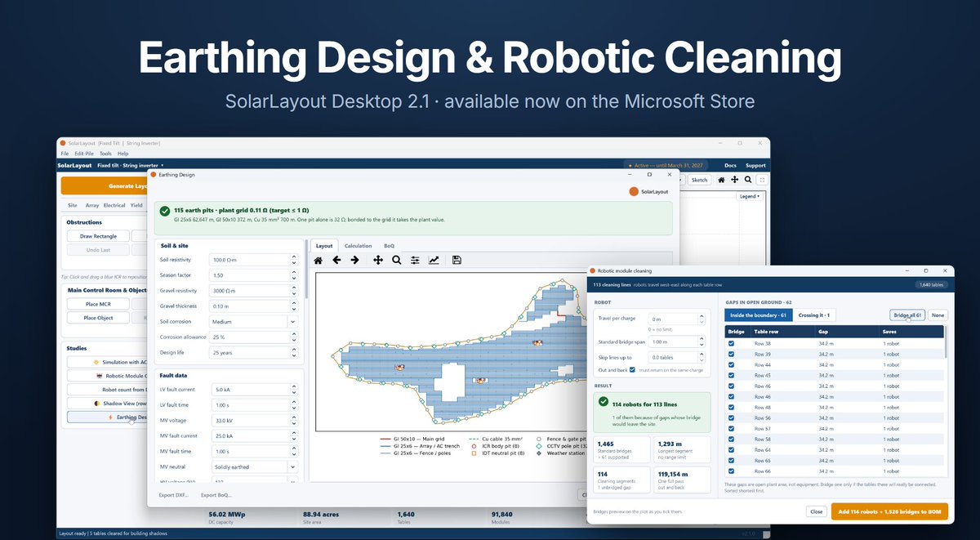Select the Crossing it - 1 tab
This screenshot has height=540, width=980.
[814, 315]
